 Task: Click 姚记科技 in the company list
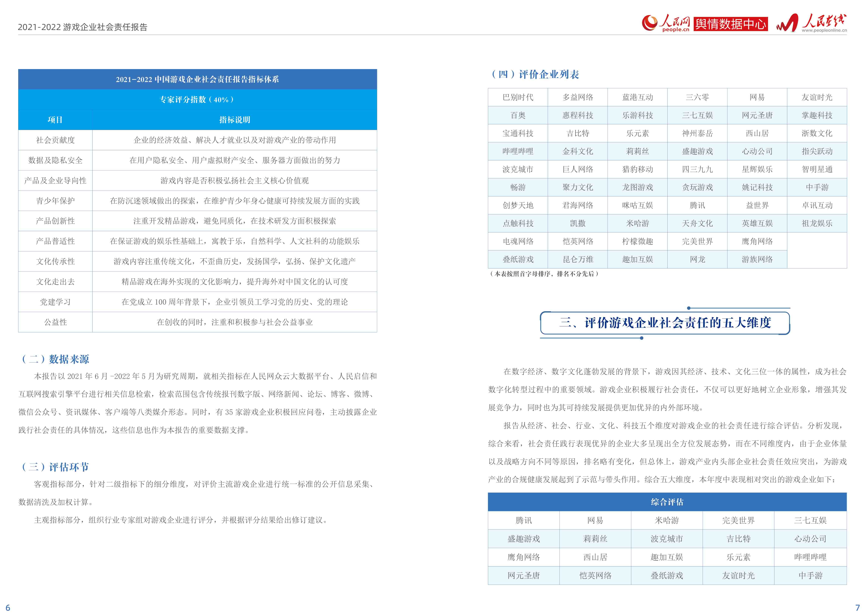757,187
